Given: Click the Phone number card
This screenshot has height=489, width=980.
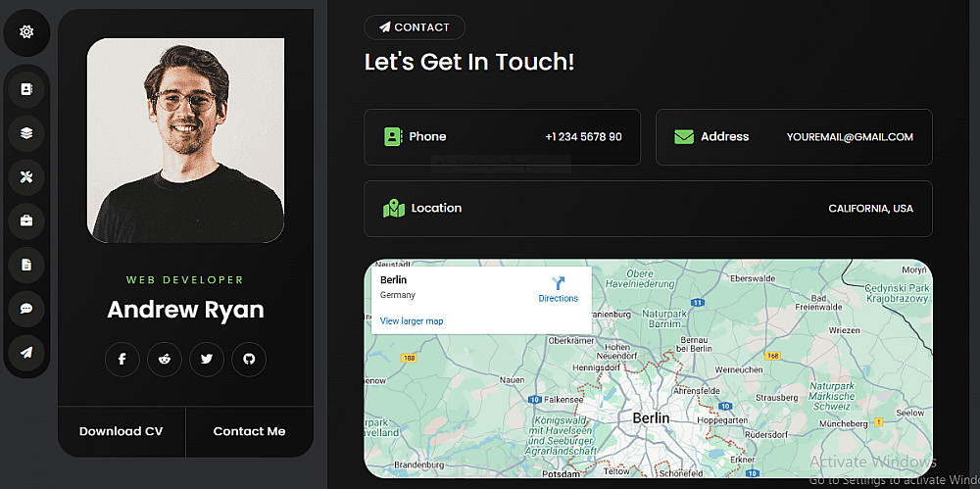Looking at the screenshot, I should [x=503, y=137].
